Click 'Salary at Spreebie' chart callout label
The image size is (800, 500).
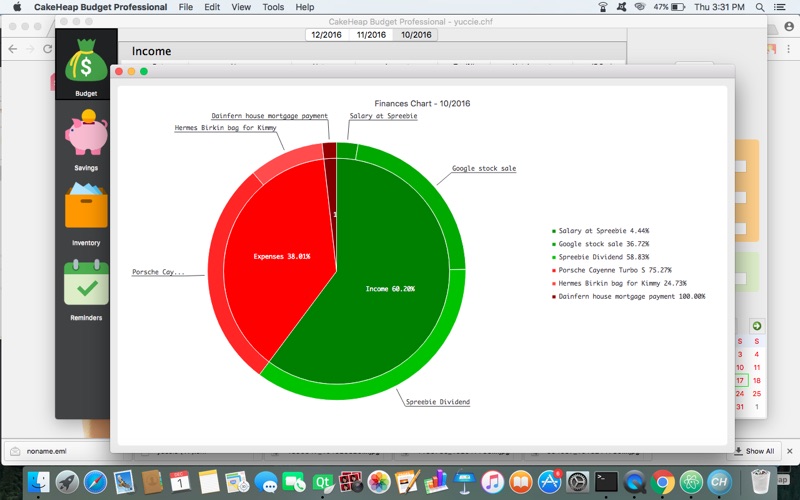click(x=383, y=116)
